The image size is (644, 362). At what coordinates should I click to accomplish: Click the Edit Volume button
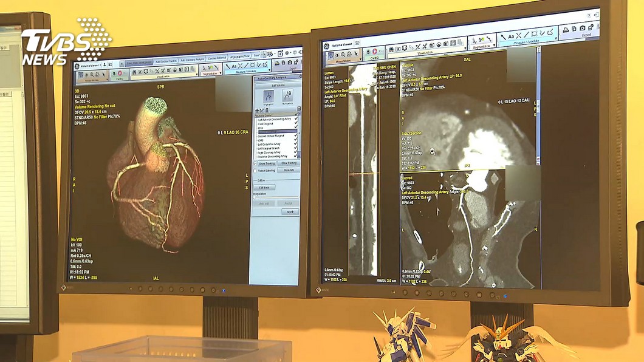(278, 86)
